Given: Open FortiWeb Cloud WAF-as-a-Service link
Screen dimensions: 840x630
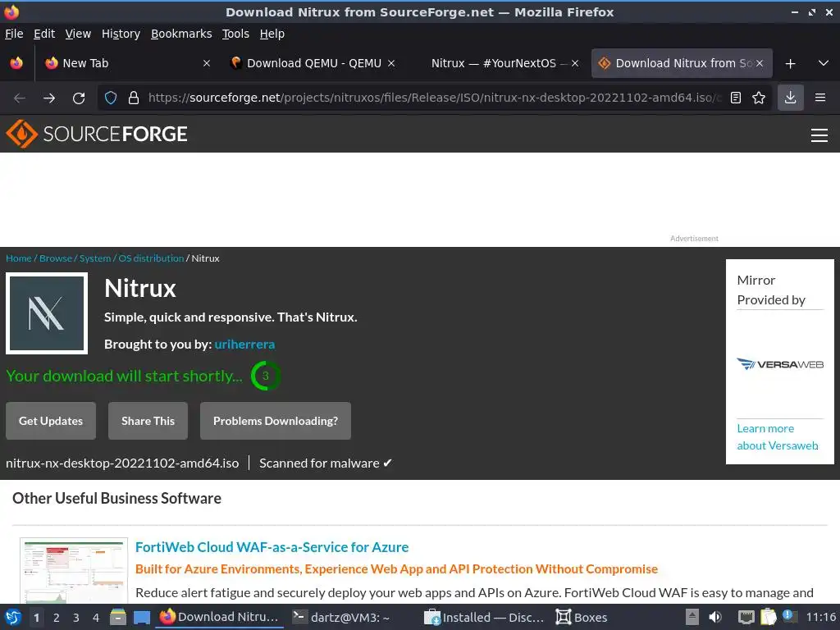Looking at the screenshot, I should [272, 547].
